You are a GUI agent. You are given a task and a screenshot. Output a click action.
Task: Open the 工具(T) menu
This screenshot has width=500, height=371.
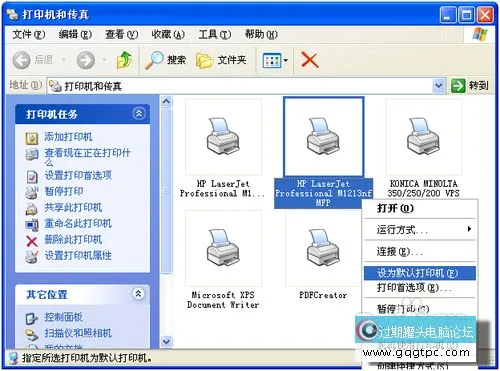(214, 34)
